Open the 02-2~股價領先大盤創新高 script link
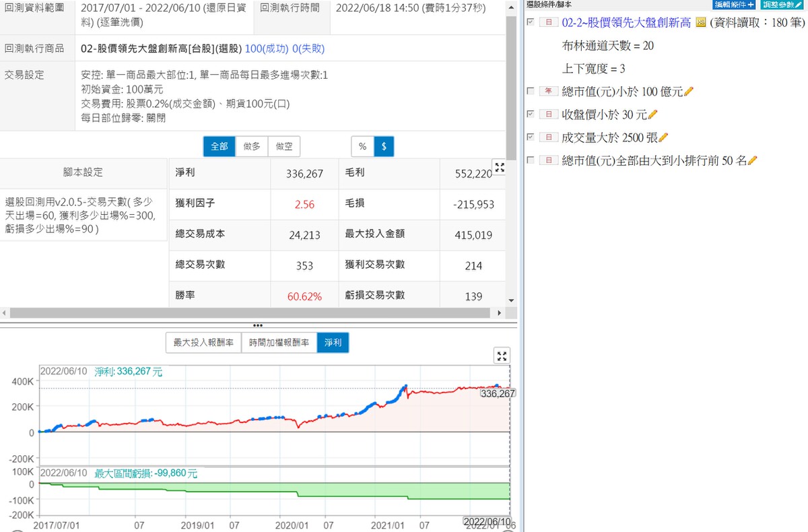 pos(626,23)
